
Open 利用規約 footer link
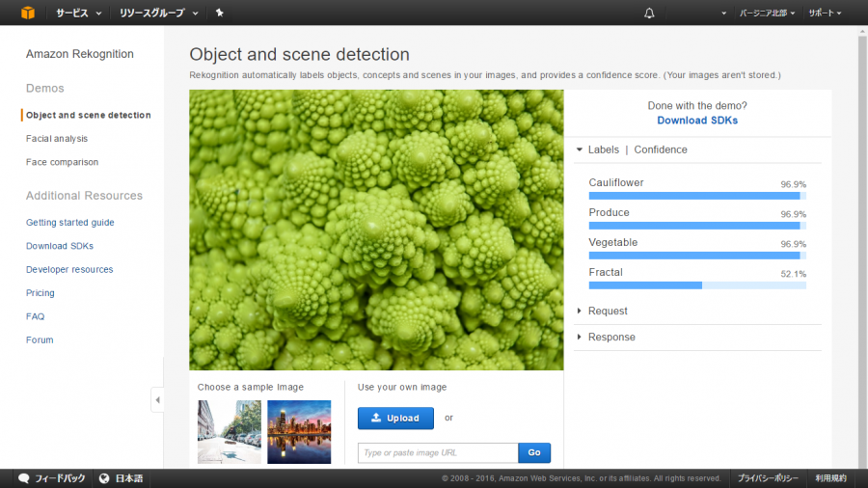click(x=830, y=478)
